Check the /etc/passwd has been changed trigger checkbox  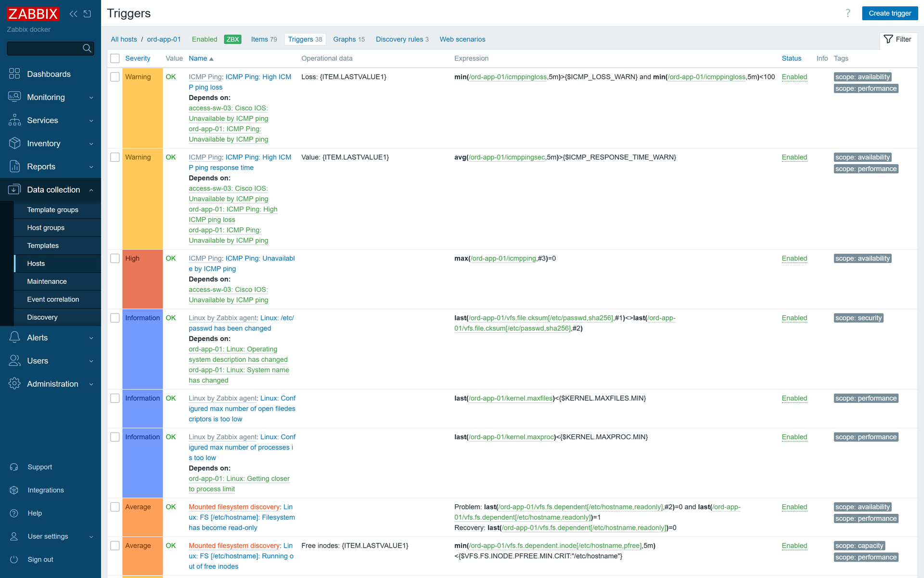point(115,318)
